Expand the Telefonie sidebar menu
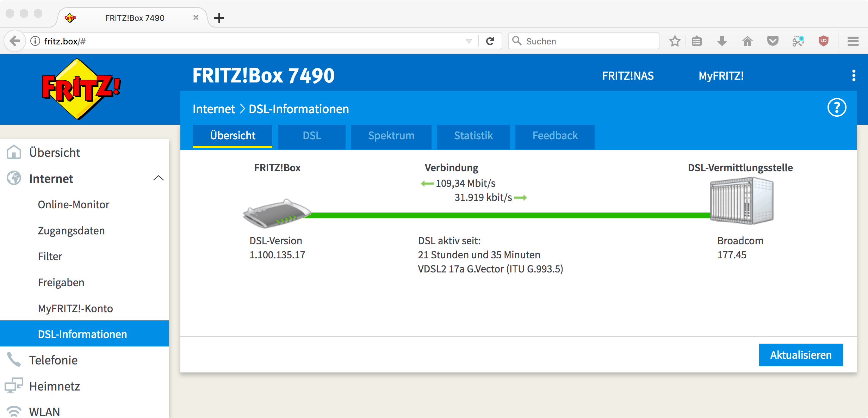The image size is (868, 418). 53,360
